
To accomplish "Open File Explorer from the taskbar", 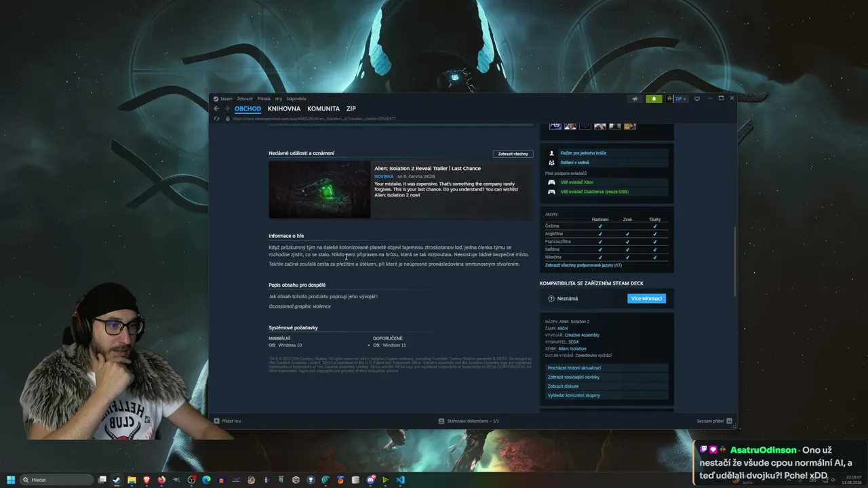I will [132, 480].
